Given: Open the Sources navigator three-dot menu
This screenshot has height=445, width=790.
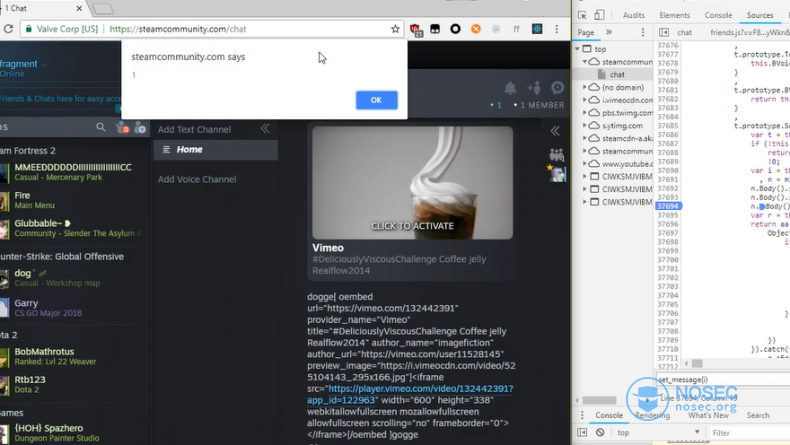Looking at the screenshot, I should pos(642,32).
